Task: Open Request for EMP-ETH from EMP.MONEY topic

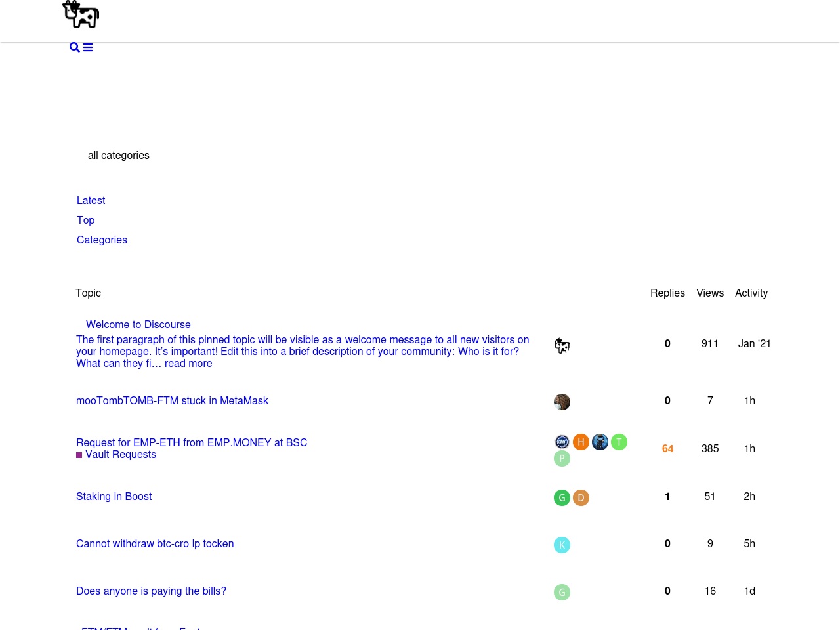Action: tap(192, 443)
